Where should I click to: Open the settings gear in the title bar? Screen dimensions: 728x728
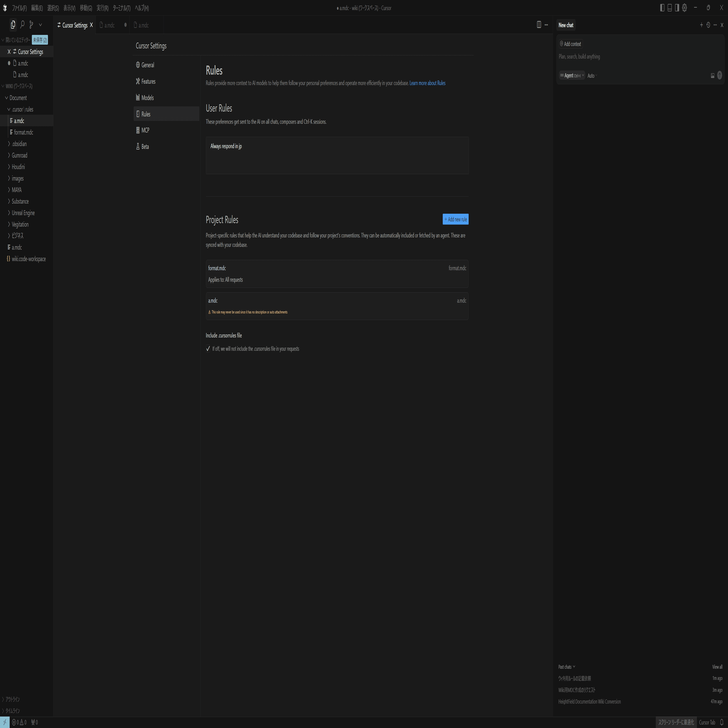pos(684,8)
